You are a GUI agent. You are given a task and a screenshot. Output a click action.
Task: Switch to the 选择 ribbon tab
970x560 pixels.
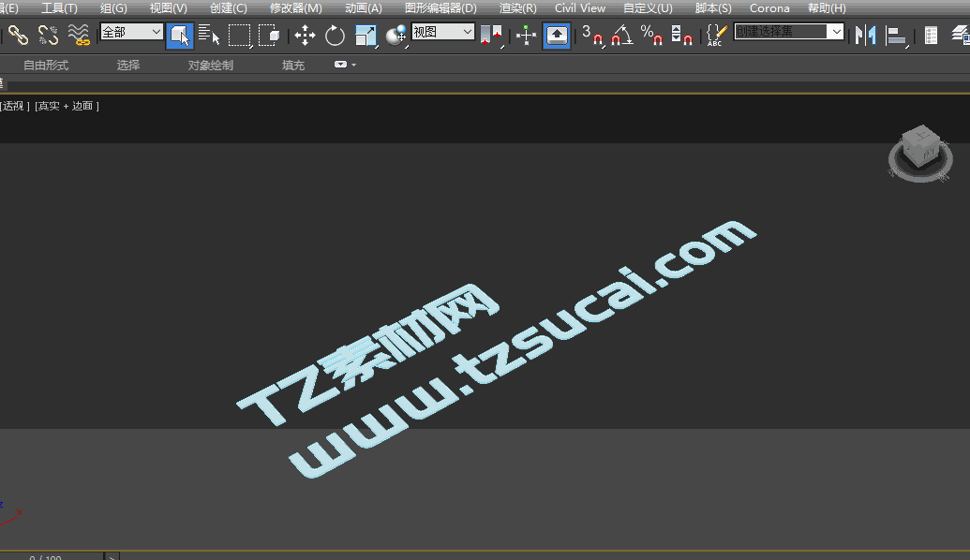click(x=128, y=65)
